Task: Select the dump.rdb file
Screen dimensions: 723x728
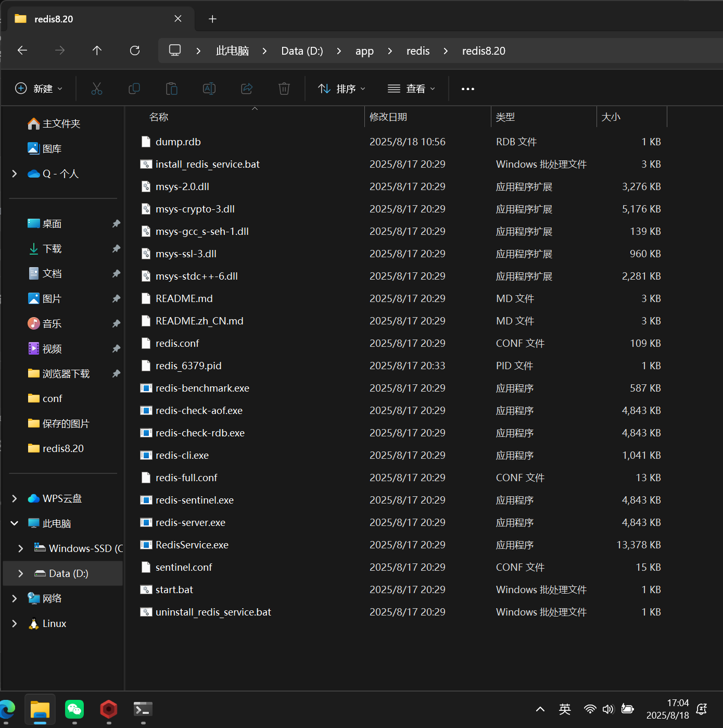Action: [x=178, y=142]
